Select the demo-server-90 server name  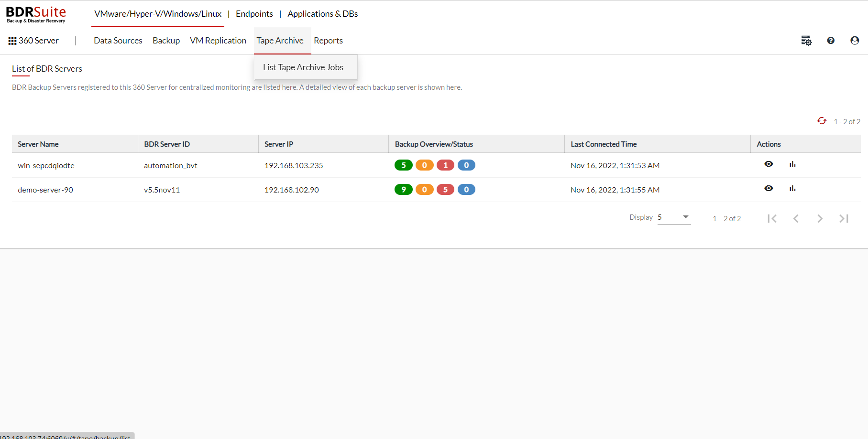click(x=45, y=190)
